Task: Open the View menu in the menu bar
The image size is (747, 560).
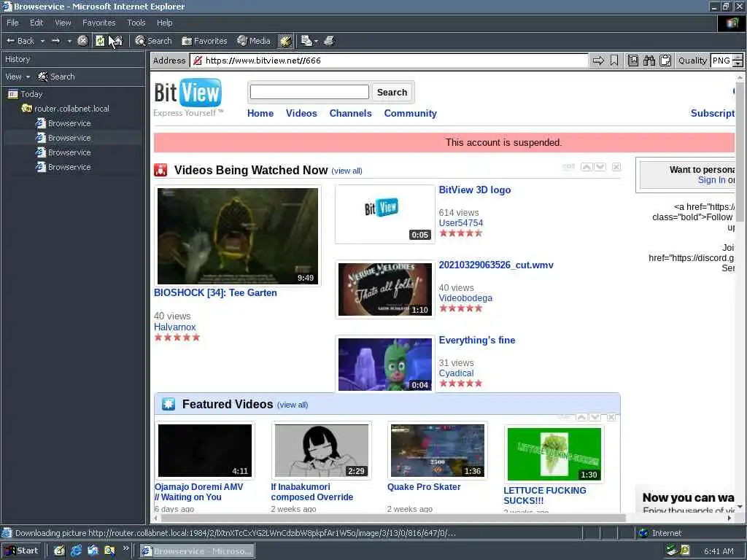Action: [x=63, y=23]
